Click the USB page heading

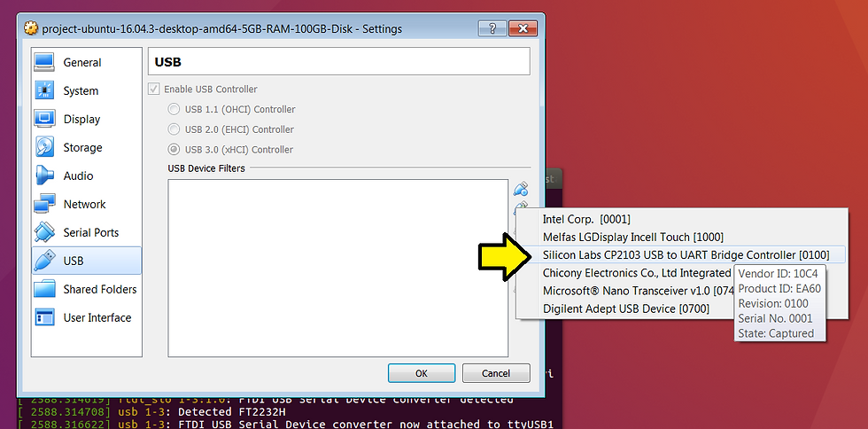(x=167, y=61)
